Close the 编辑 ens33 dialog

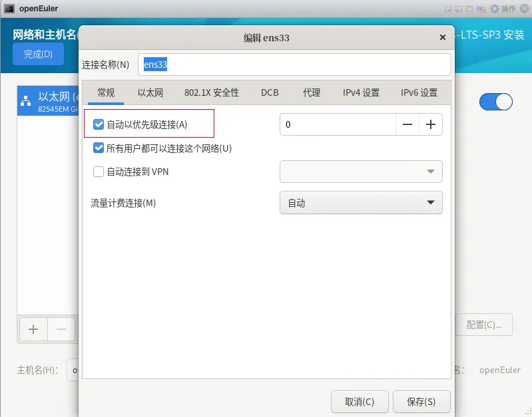tap(442, 37)
